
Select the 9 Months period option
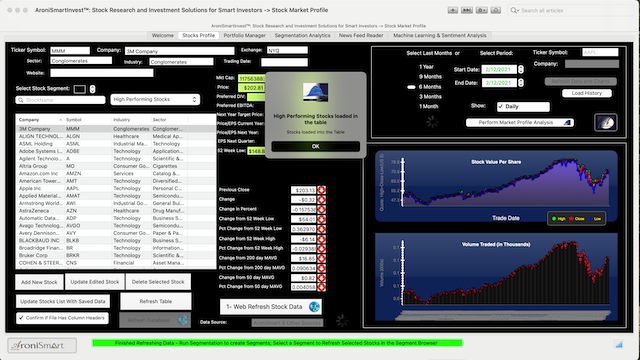tap(430, 77)
